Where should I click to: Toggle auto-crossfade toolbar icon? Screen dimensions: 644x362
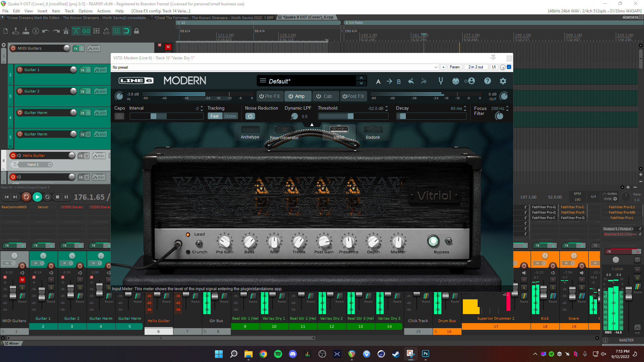point(76,31)
